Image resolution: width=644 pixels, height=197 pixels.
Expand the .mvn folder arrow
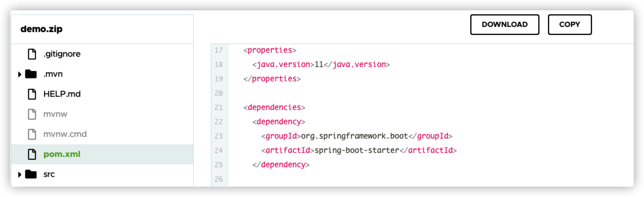(x=19, y=74)
